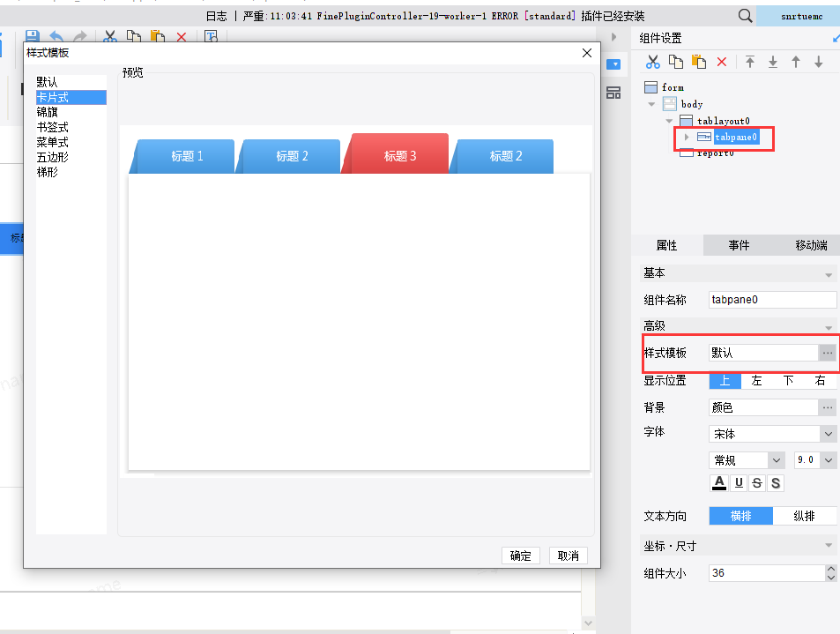Open the 样式模板 ellipsis button
Viewport: 840px width, 634px height.
click(827, 353)
